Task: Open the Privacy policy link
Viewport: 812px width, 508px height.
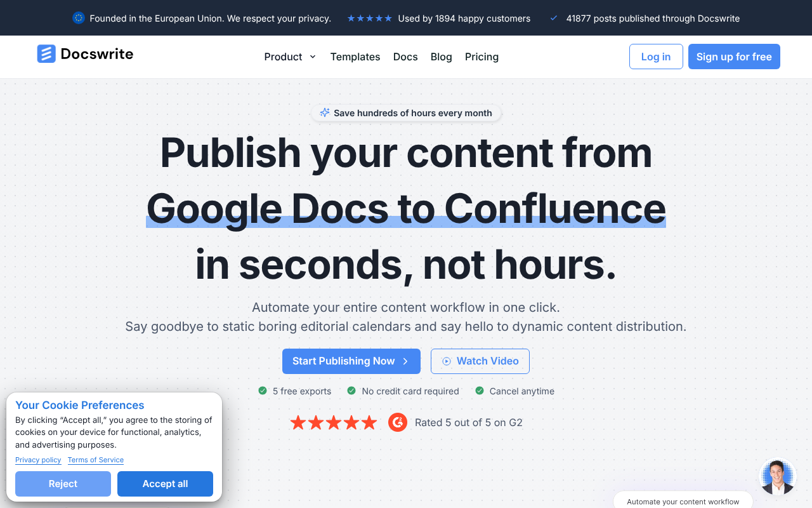Action: click(x=38, y=460)
